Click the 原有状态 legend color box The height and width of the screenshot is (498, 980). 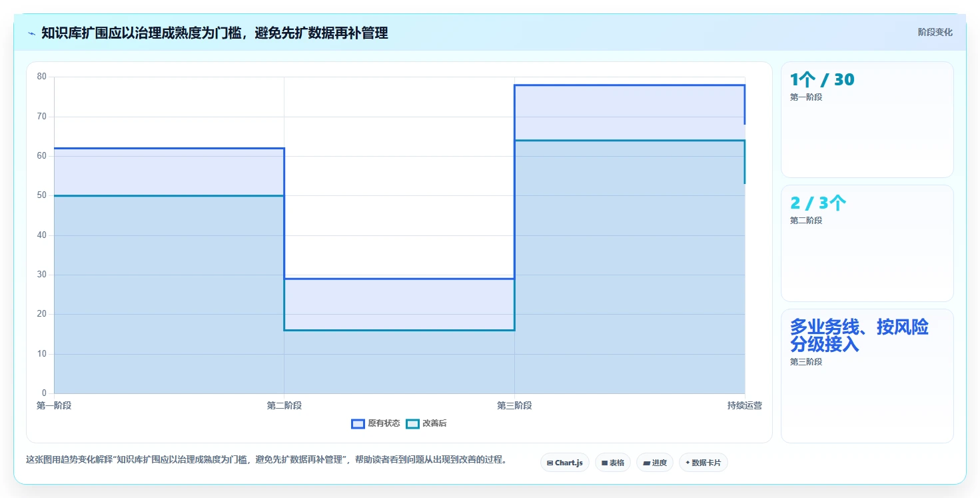coord(358,423)
